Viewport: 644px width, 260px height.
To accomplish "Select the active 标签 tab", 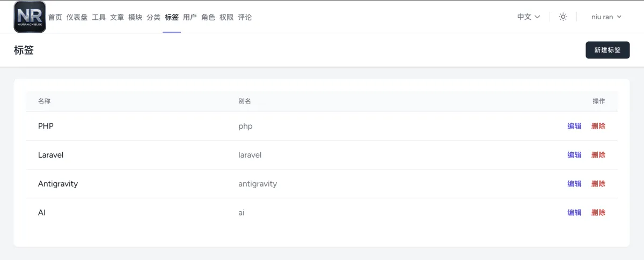I will click(172, 17).
